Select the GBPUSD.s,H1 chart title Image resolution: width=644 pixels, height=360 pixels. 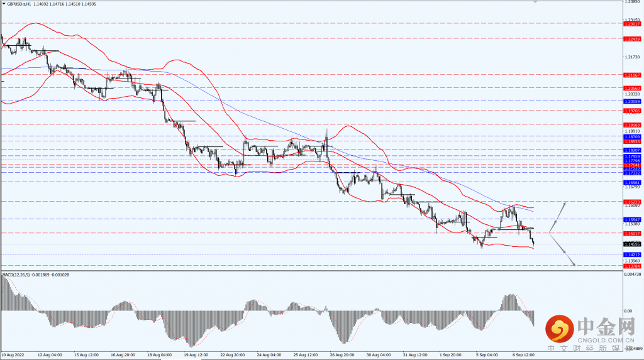(x=18, y=4)
